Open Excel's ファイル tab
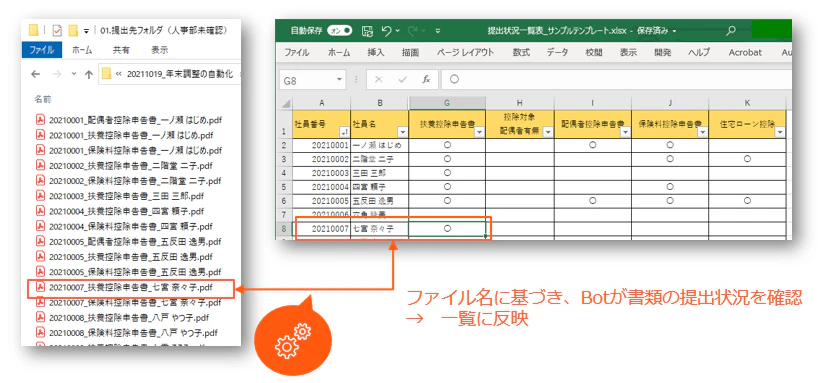 [x=296, y=52]
